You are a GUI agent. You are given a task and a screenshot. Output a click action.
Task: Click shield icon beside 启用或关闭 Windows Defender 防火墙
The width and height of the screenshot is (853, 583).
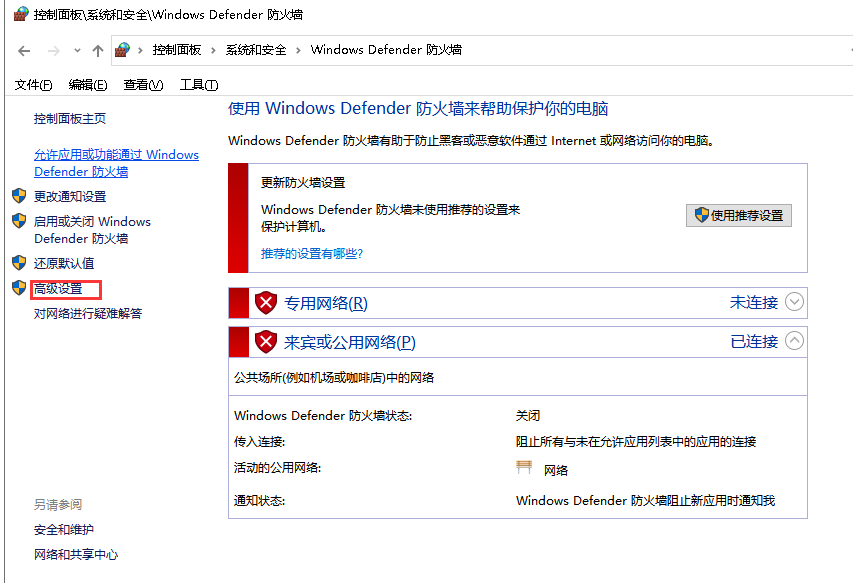[19, 221]
